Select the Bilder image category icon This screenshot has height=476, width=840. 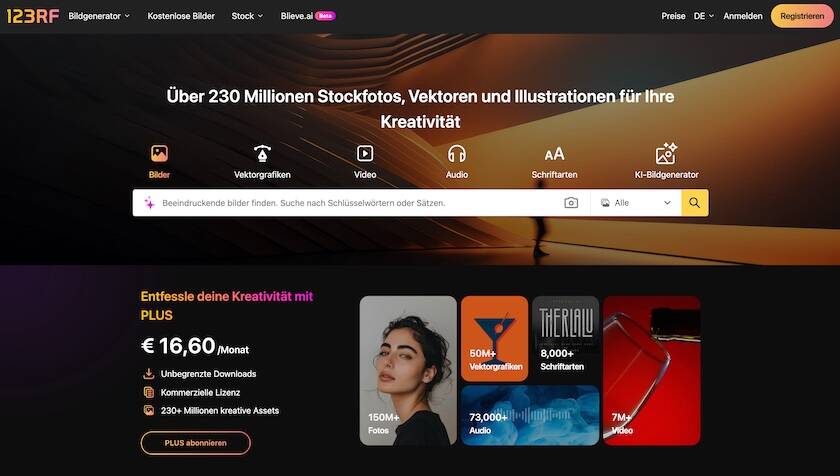[159, 154]
